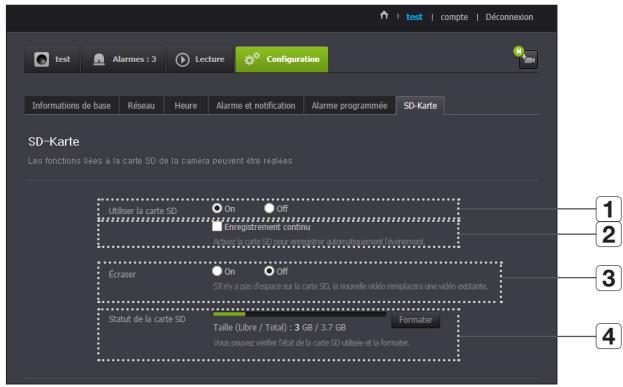Open Informations de base tab

click(x=72, y=106)
